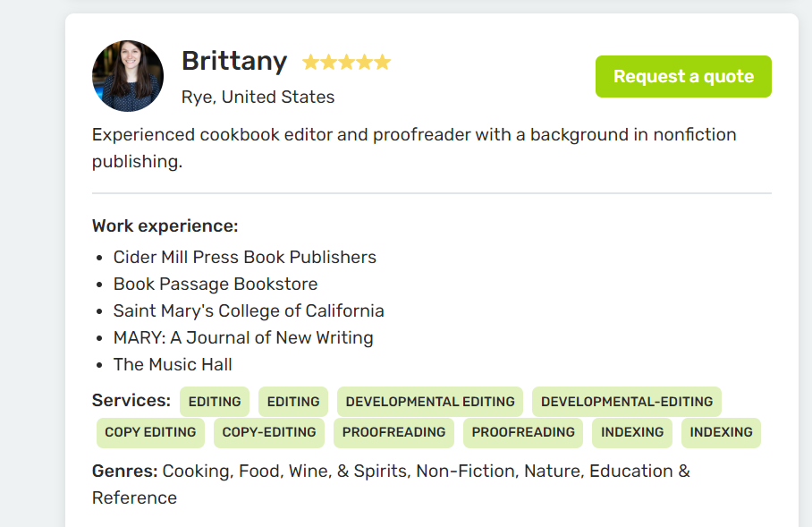Click the Work experience heading
This screenshot has width=812, height=527.
[x=165, y=226]
